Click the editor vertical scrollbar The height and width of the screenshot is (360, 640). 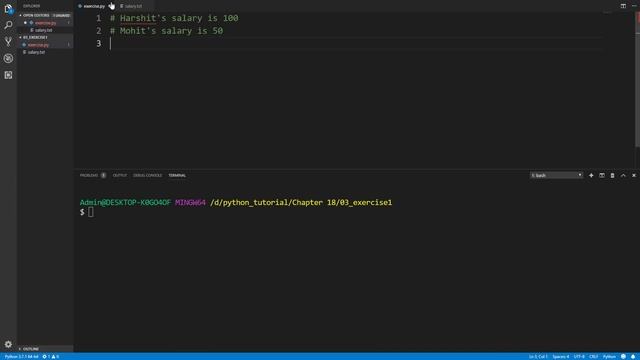click(x=637, y=80)
